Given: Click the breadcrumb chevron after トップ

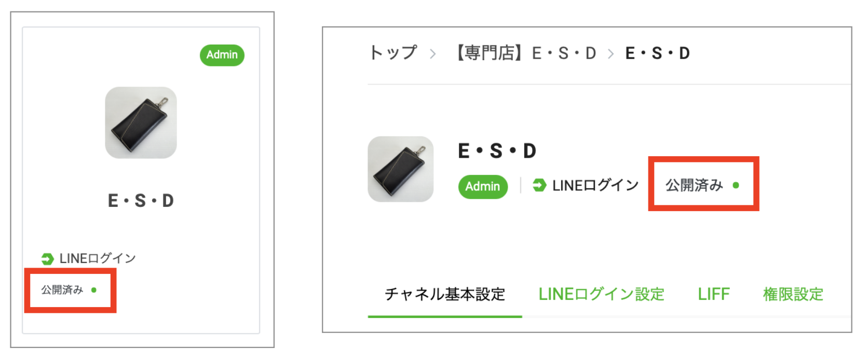Looking at the screenshot, I should (432, 54).
